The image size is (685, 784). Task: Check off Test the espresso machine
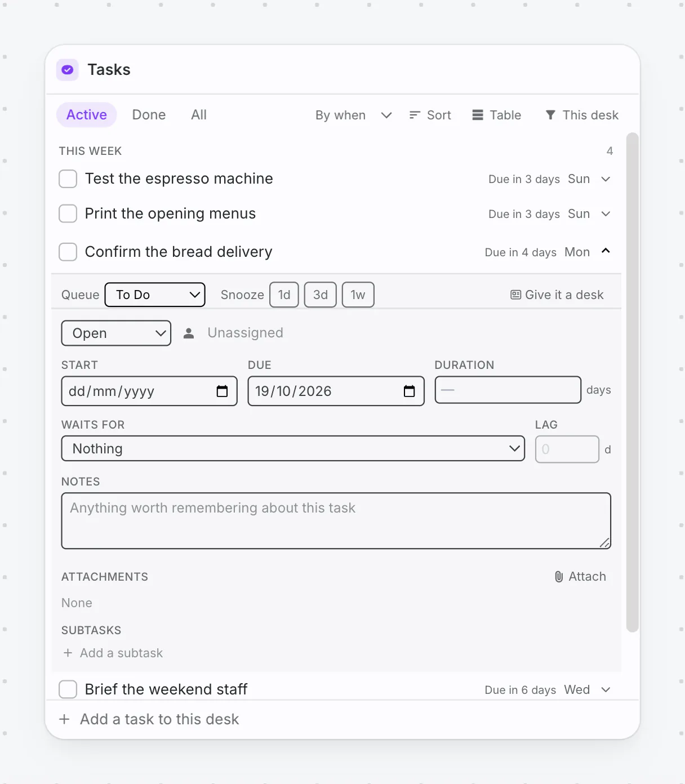pyautogui.click(x=68, y=179)
